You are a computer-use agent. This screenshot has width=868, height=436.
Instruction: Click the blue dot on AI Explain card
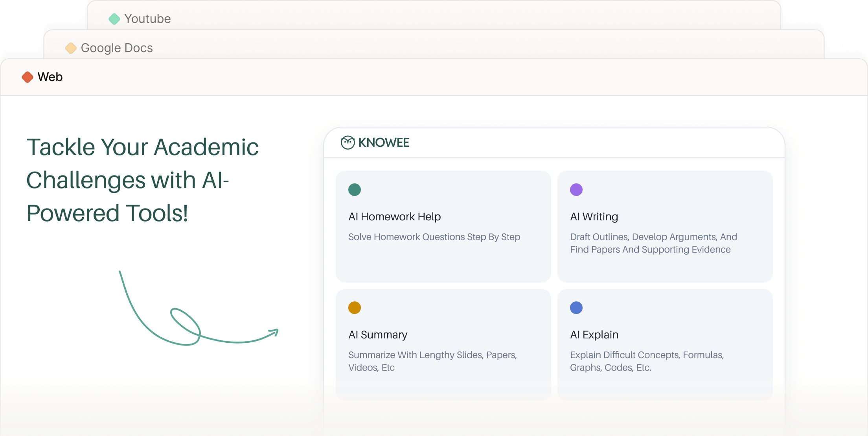point(576,308)
